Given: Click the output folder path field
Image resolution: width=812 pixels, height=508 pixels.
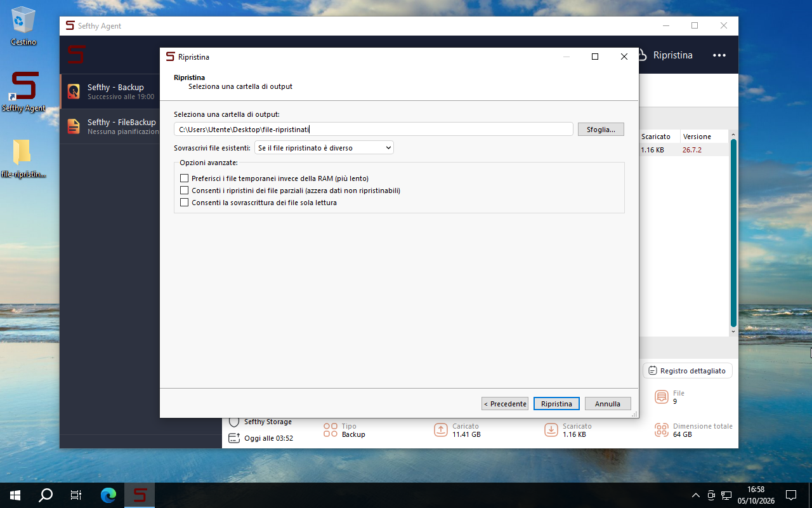Looking at the screenshot, I should click(374, 130).
